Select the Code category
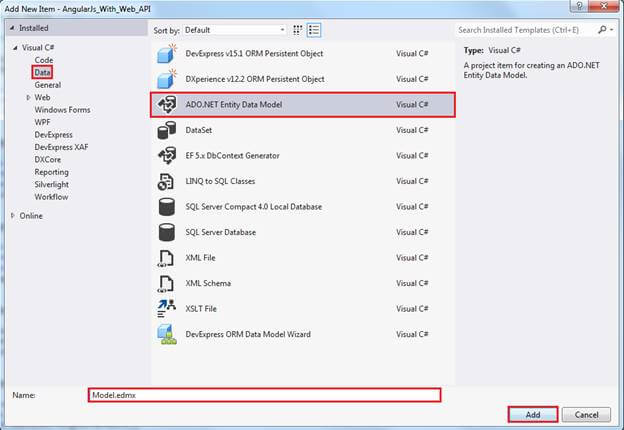 pyautogui.click(x=44, y=60)
